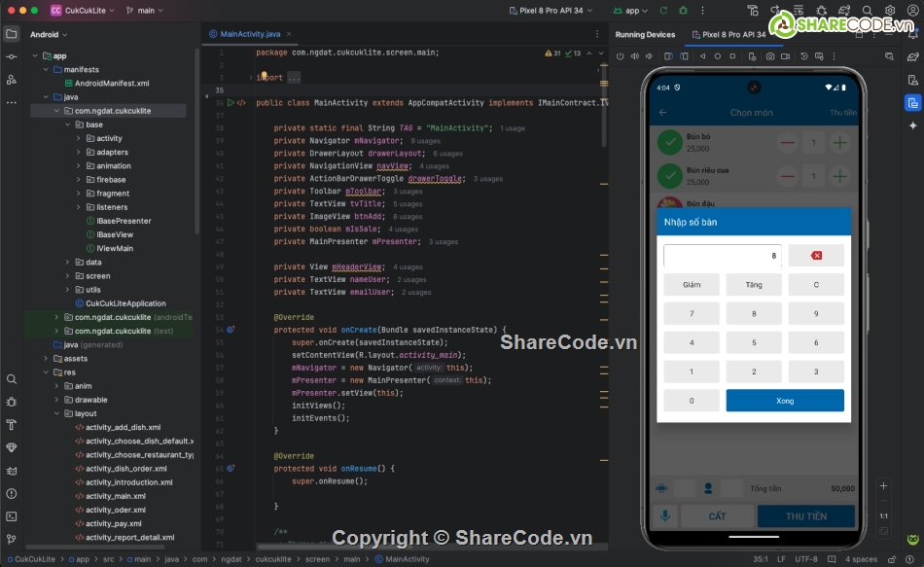Decrease Bún riêu cua quantity with minus
This screenshot has height=567, width=924.
[787, 176]
